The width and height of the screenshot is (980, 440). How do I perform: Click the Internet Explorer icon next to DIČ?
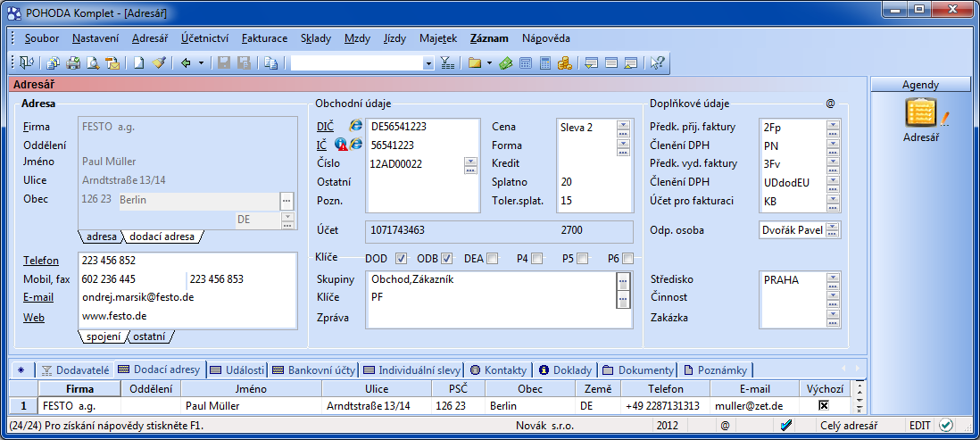point(355,126)
